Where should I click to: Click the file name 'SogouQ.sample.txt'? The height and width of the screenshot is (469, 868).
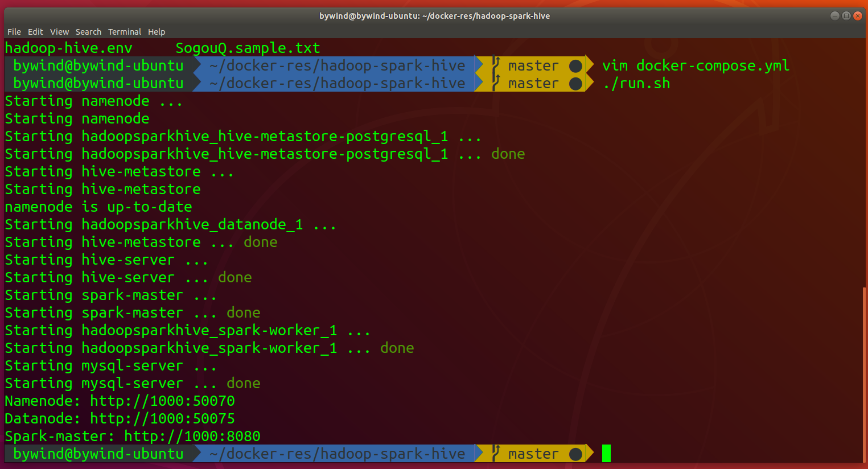[248, 48]
